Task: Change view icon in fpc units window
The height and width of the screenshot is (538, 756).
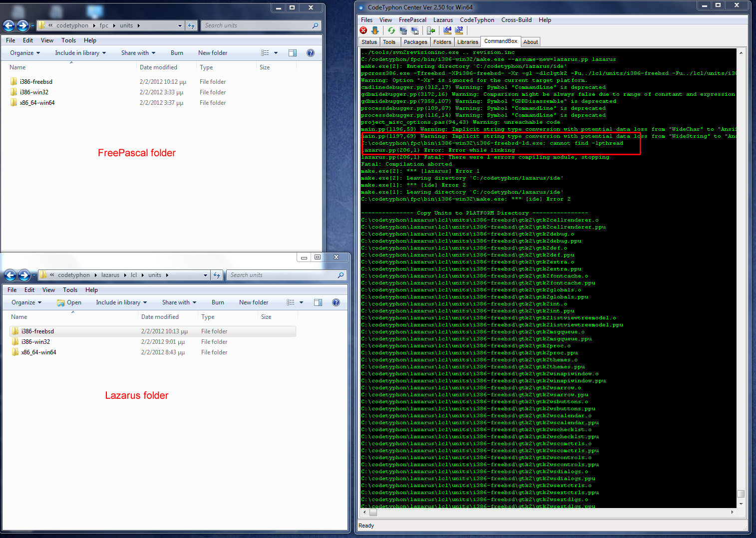Action: coord(265,53)
